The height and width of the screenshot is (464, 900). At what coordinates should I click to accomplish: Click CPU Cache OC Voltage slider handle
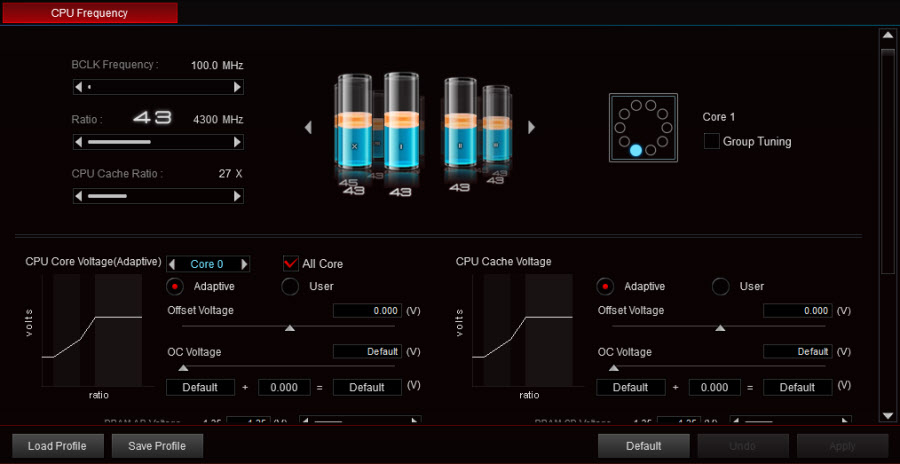[x=614, y=368]
